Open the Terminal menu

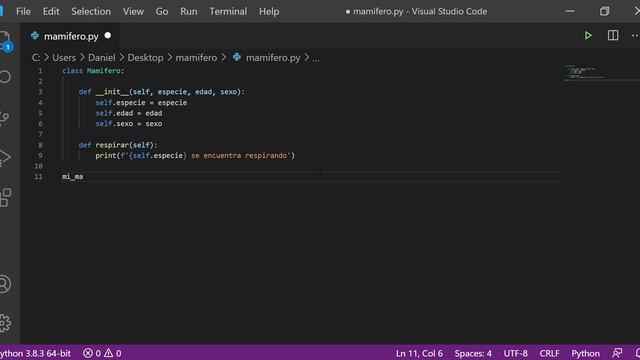228,11
